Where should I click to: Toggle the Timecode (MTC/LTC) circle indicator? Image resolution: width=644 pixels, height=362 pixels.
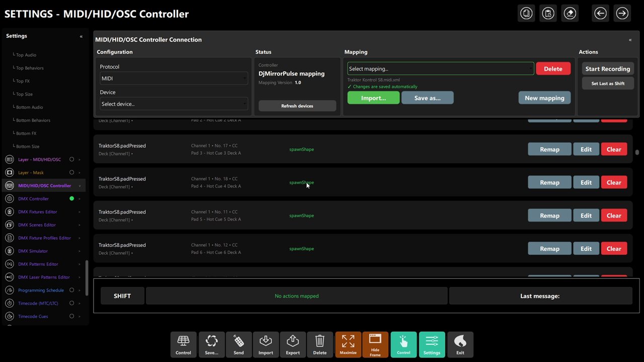[x=71, y=303]
